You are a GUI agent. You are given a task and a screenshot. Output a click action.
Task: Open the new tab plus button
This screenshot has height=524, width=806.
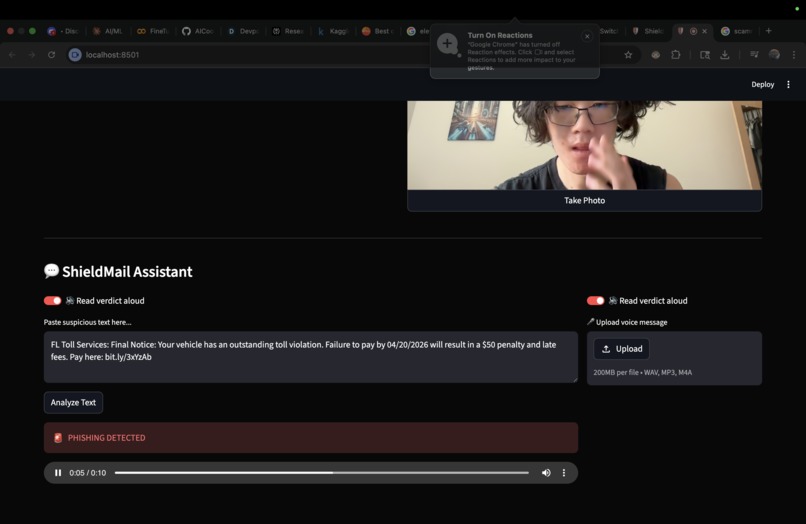768,31
